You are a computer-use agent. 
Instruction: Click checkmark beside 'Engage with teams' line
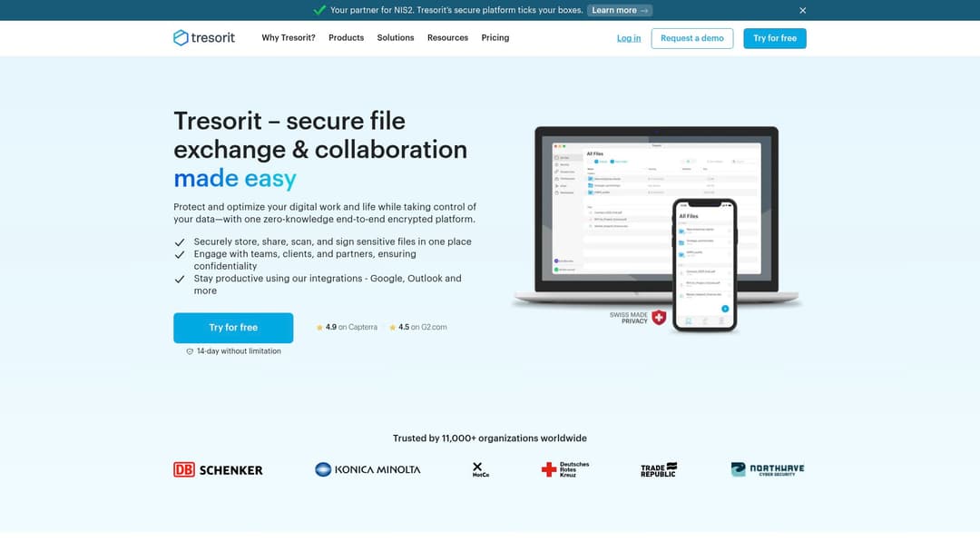pyautogui.click(x=180, y=254)
